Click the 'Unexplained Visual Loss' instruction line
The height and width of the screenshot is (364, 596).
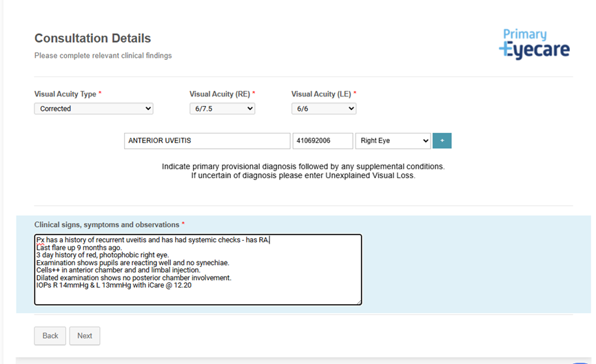click(303, 175)
